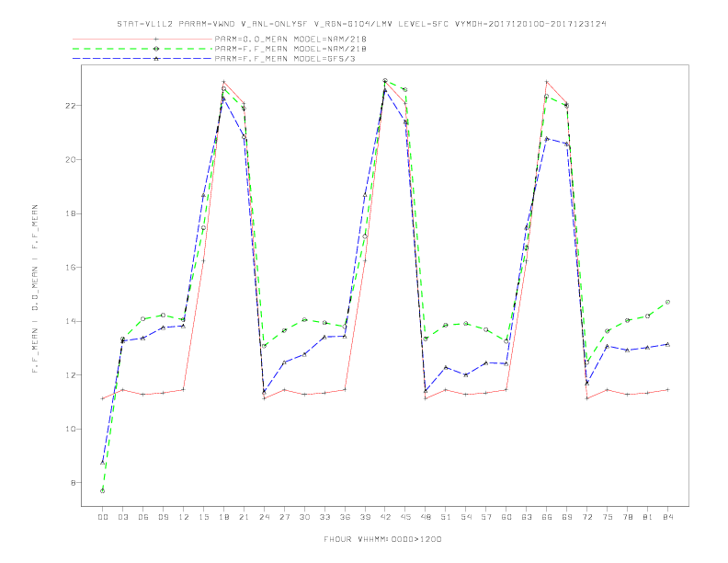Click x-axis tick label 12
The image size is (728, 563).
tap(184, 517)
